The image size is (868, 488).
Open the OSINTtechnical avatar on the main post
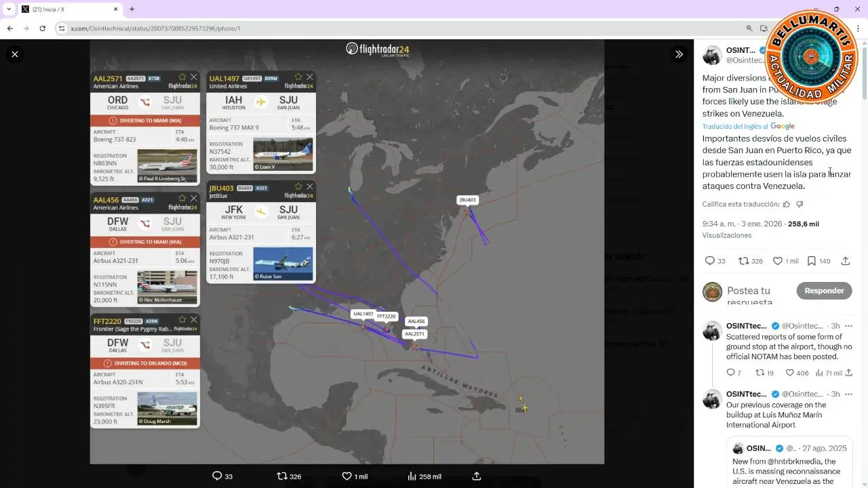712,56
